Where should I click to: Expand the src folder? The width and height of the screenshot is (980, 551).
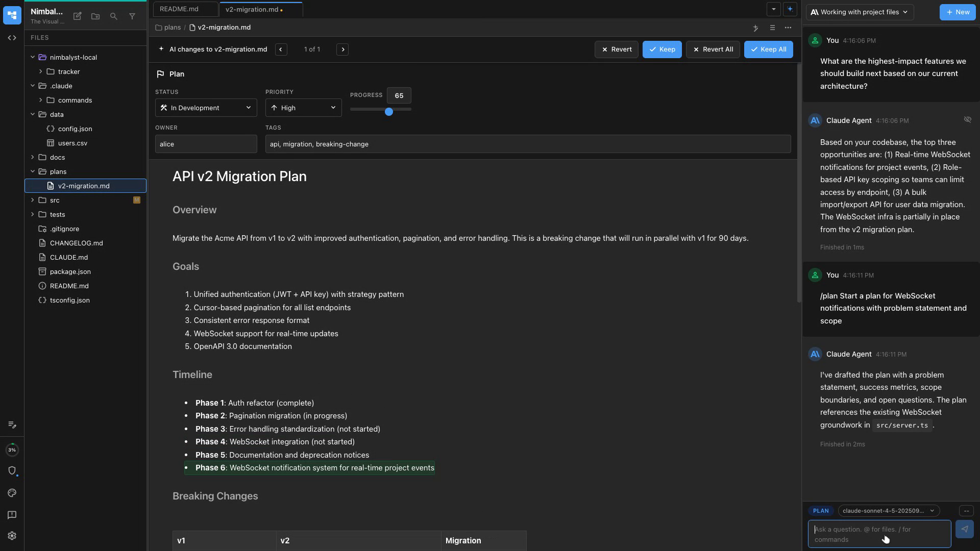pyautogui.click(x=33, y=200)
